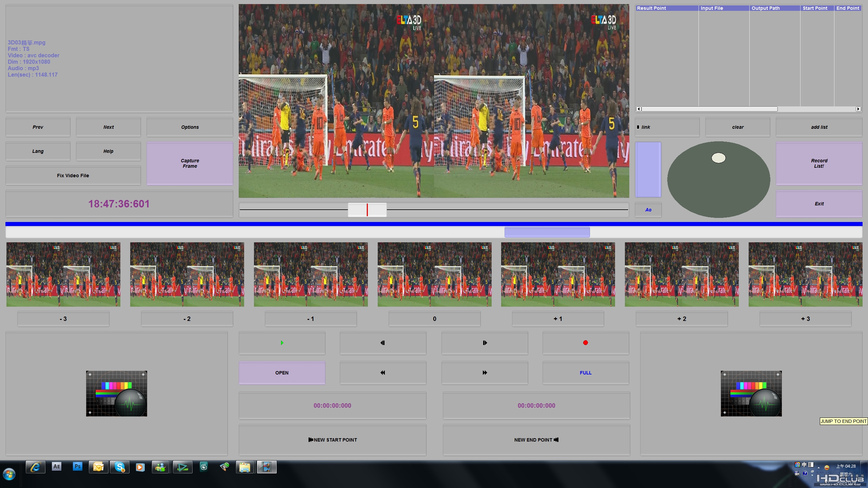Open the Options menu
Viewport: 868px width, 488px height.
click(190, 127)
